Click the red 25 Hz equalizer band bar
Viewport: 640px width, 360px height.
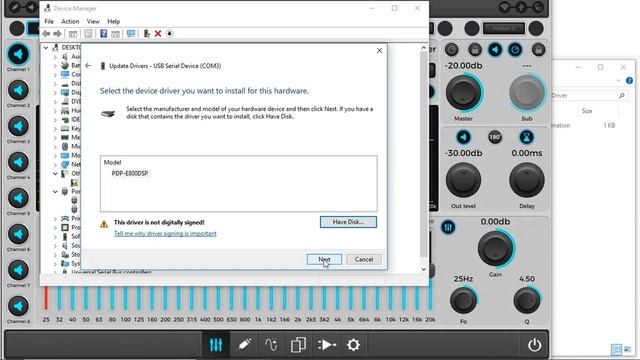tap(46, 298)
